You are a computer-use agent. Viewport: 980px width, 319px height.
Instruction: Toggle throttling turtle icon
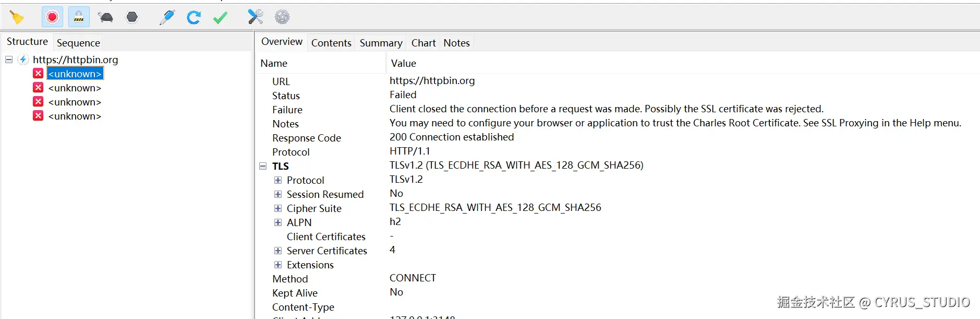pyautogui.click(x=106, y=17)
